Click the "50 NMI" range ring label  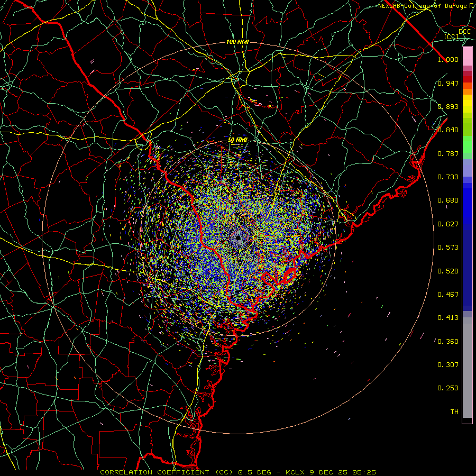coord(237,140)
